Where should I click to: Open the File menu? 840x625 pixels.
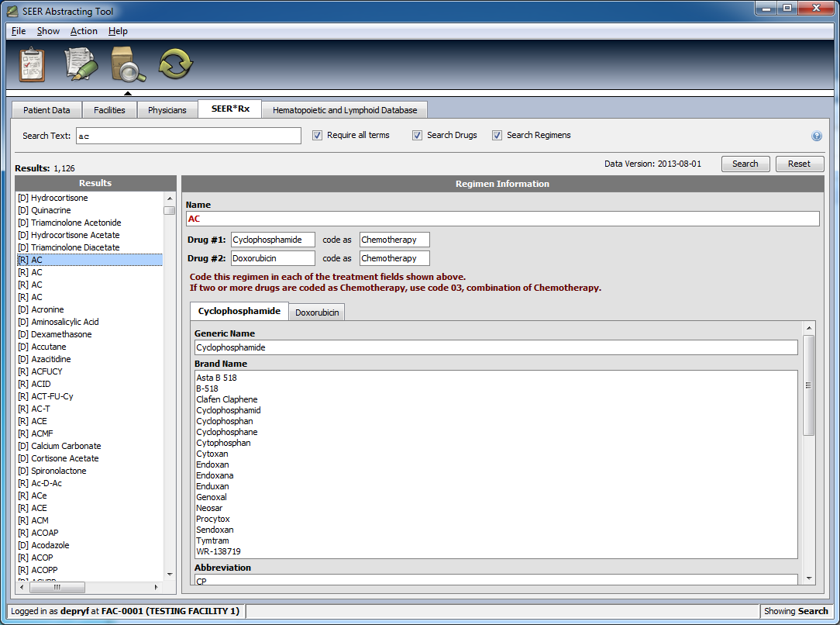pos(19,31)
